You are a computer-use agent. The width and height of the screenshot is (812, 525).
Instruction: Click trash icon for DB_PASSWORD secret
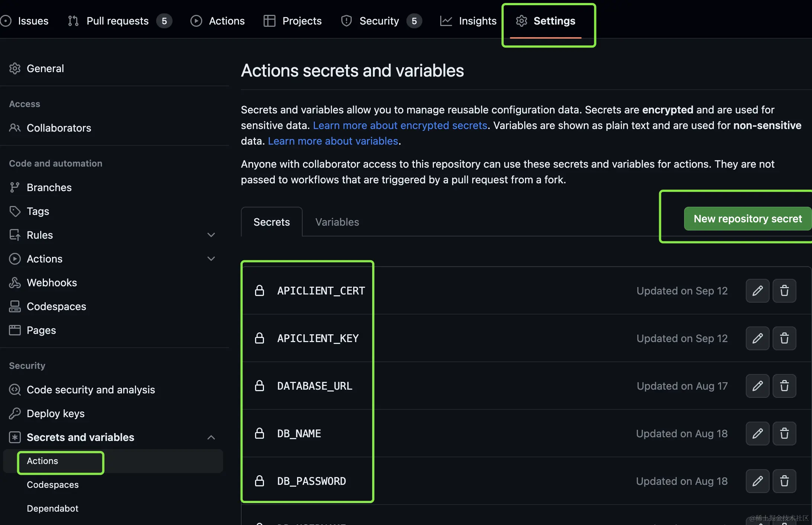784,481
